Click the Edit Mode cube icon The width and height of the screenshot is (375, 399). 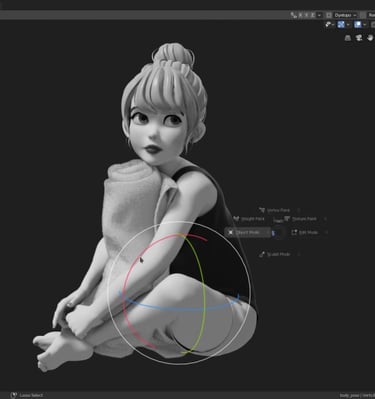(294, 232)
